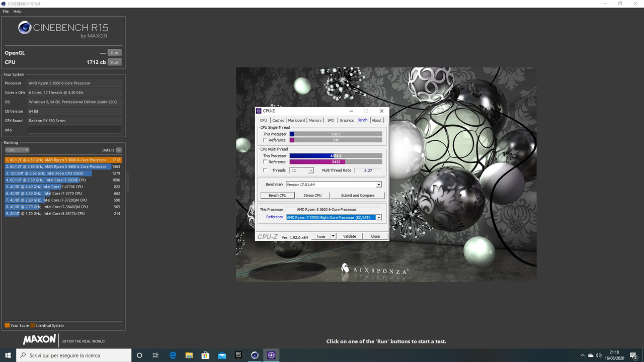The width and height of the screenshot is (644, 362).
Task: Show hidden system tray icons
Action: [583, 355]
